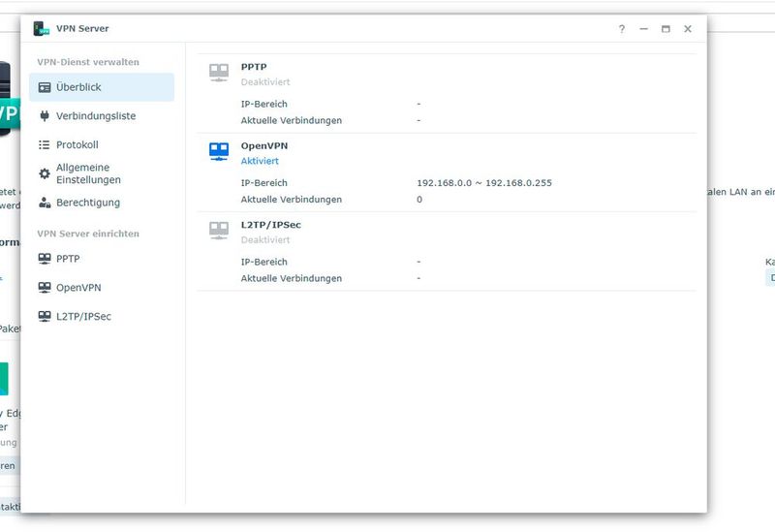Open Berechtigung settings

point(102,203)
